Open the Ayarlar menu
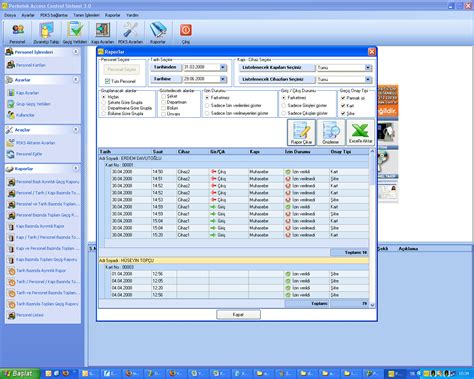 point(28,15)
